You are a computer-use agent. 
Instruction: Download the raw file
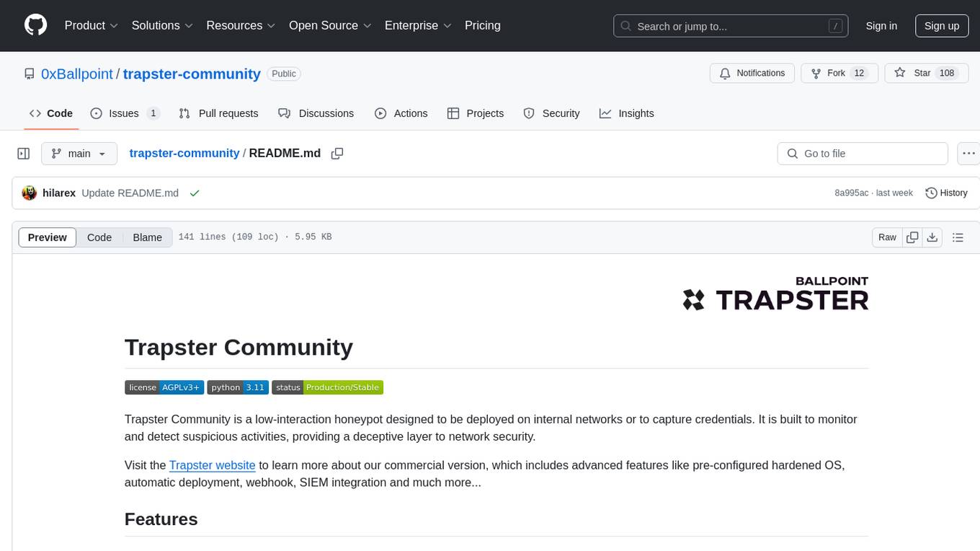932,237
